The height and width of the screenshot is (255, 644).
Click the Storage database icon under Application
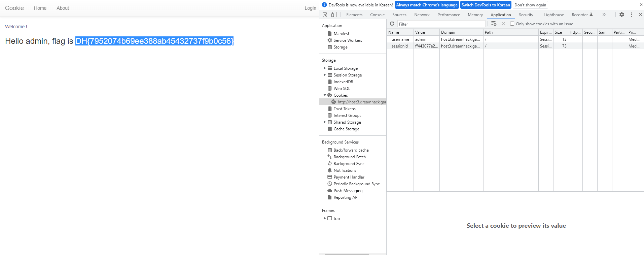coord(330,47)
